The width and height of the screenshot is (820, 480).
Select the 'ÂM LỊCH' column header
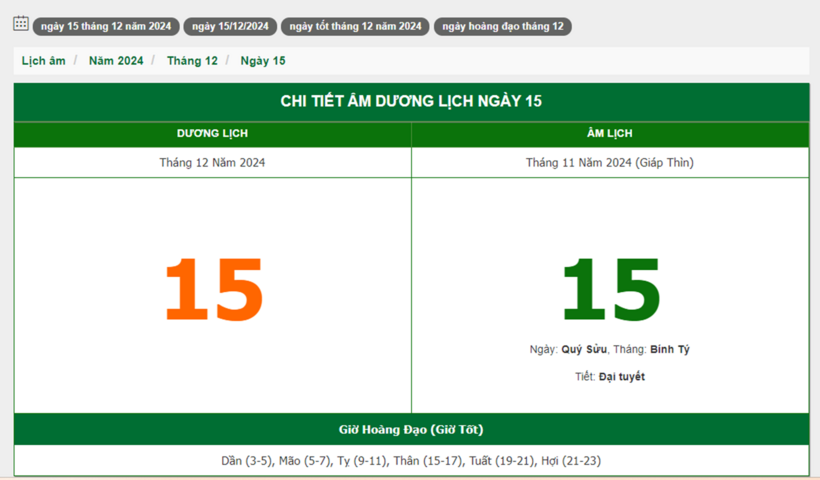tap(609, 134)
